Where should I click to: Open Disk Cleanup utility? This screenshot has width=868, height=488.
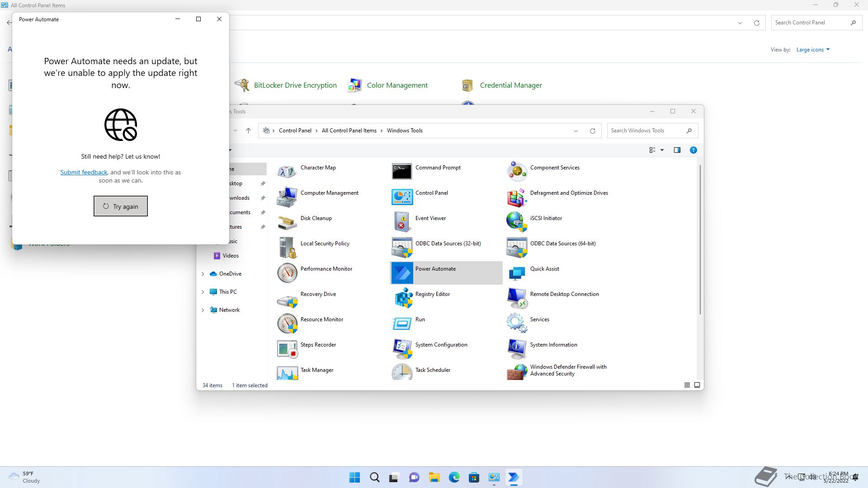(x=316, y=218)
